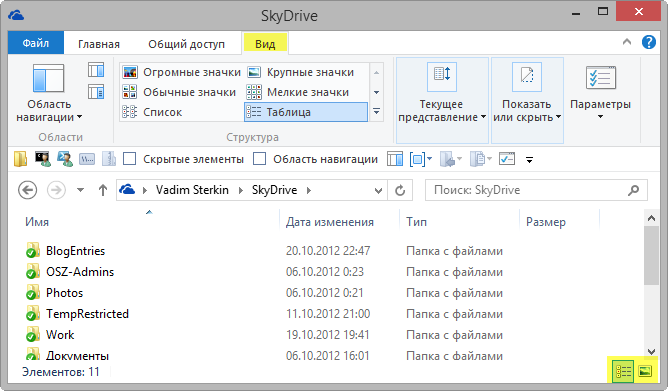Click Vadim Sterkin in the address path
The height and width of the screenshot is (391, 668).
click(192, 190)
